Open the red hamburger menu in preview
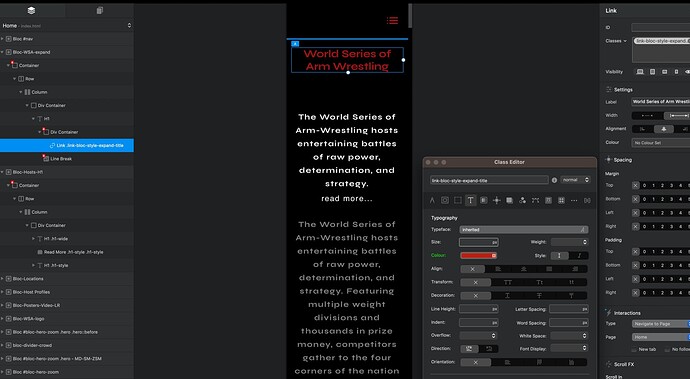 click(393, 21)
